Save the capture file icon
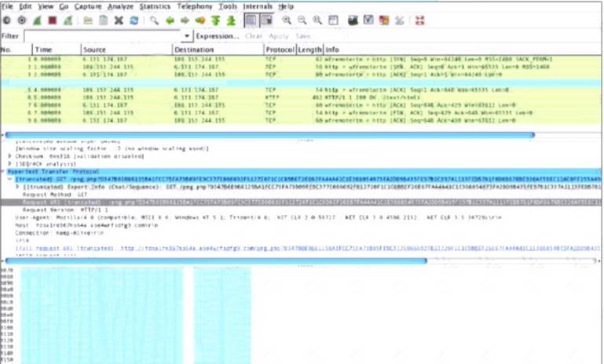Screen dimensions: 604x364 point(103,20)
